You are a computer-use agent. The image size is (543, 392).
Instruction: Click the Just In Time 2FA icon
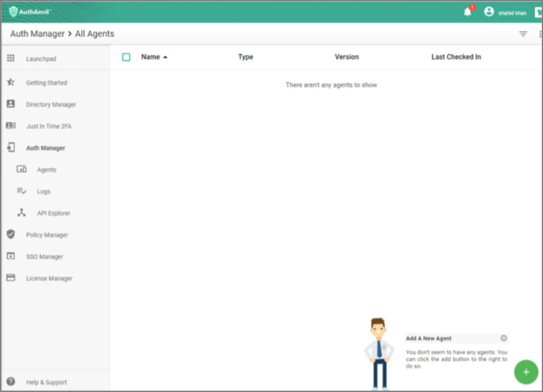tap(11, 126)
